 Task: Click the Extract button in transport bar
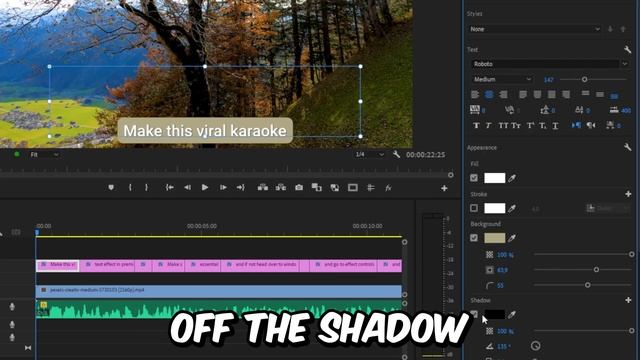(281, 187)
